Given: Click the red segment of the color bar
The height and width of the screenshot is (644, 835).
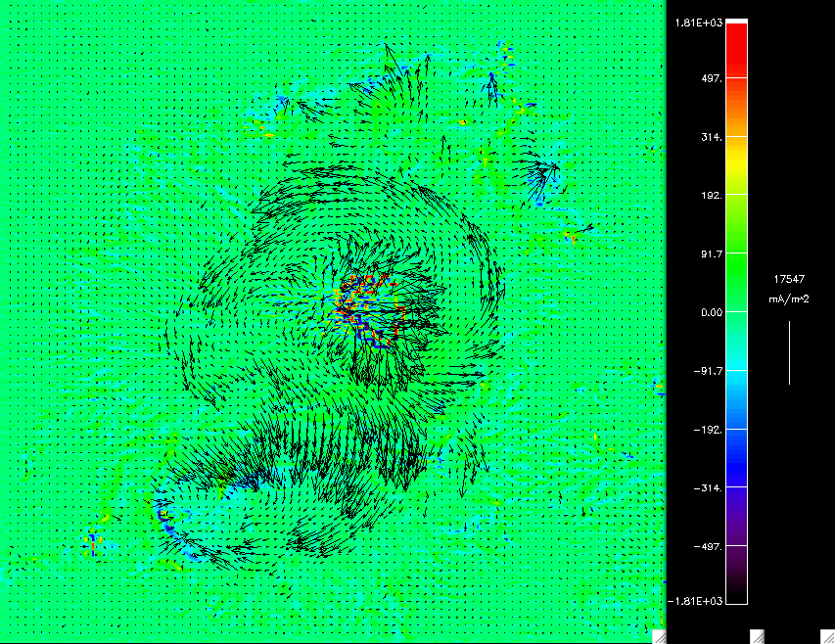Looking at the screenshot, I should tap(736, 51).
